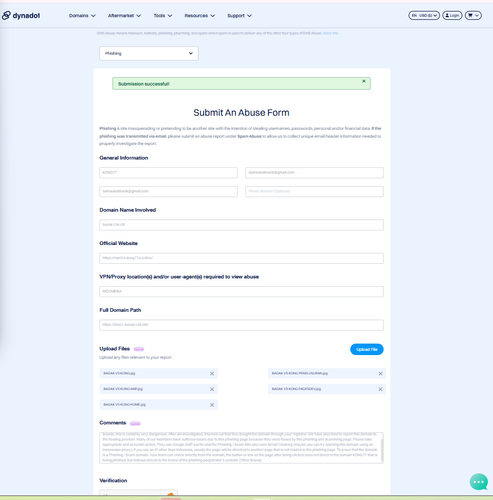493x500 pixels.
Task: Dismiss the Submission successful banner
Action: [364, 81]
